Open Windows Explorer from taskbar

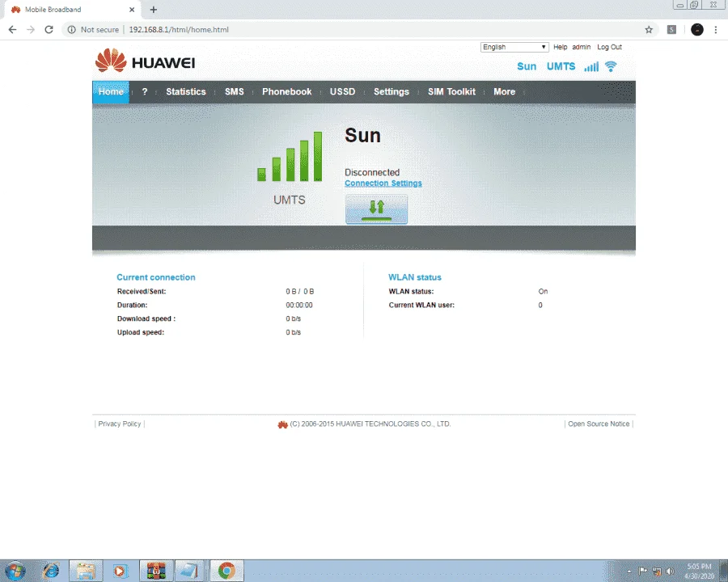point(86,571)
